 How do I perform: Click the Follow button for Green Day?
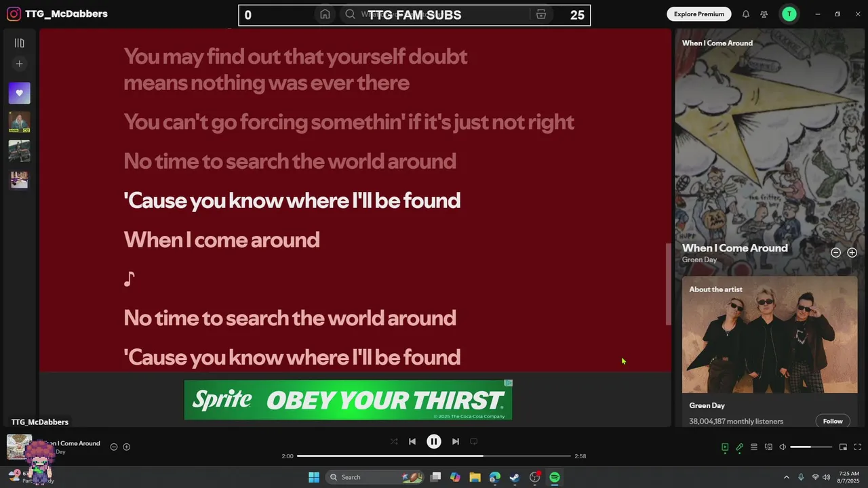pos(833,421)
